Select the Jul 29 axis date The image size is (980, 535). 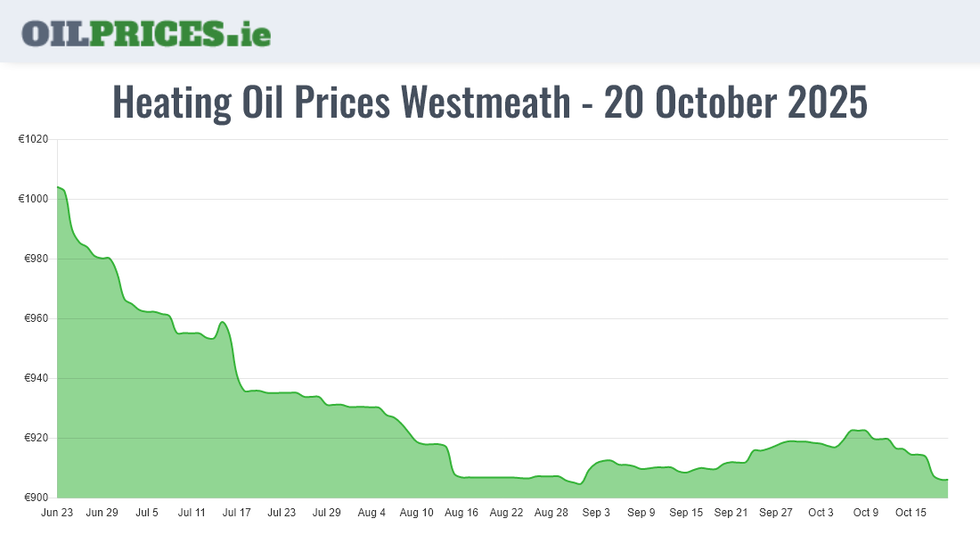pos(326,513)
